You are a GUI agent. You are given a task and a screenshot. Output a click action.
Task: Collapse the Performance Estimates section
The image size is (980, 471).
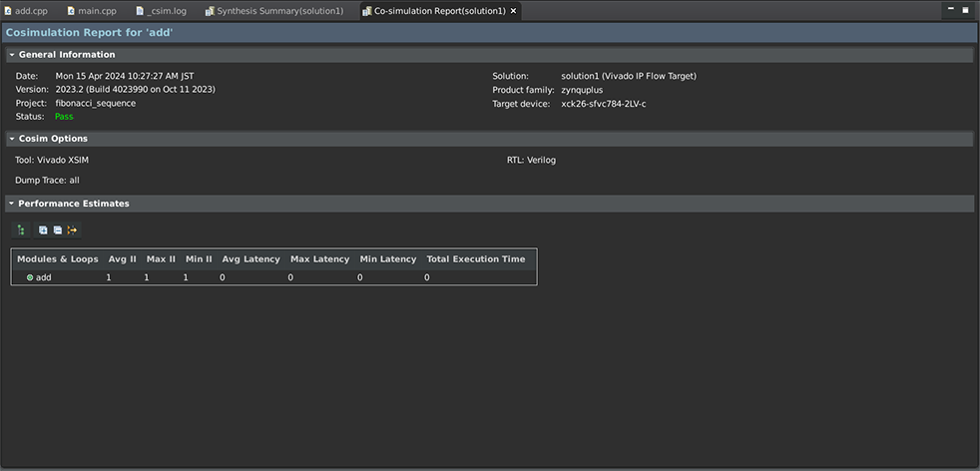[11, 204]
